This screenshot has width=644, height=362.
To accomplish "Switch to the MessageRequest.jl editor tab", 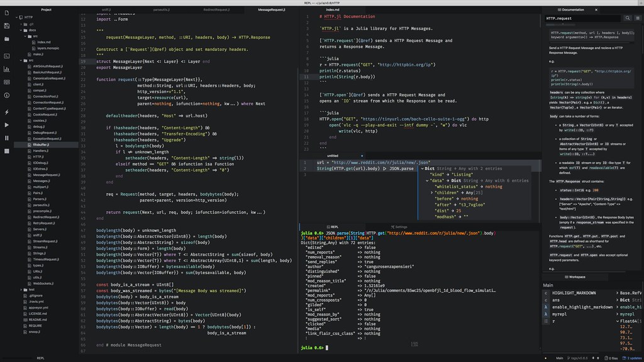I will pyautogui.click(x=272, y=9).
